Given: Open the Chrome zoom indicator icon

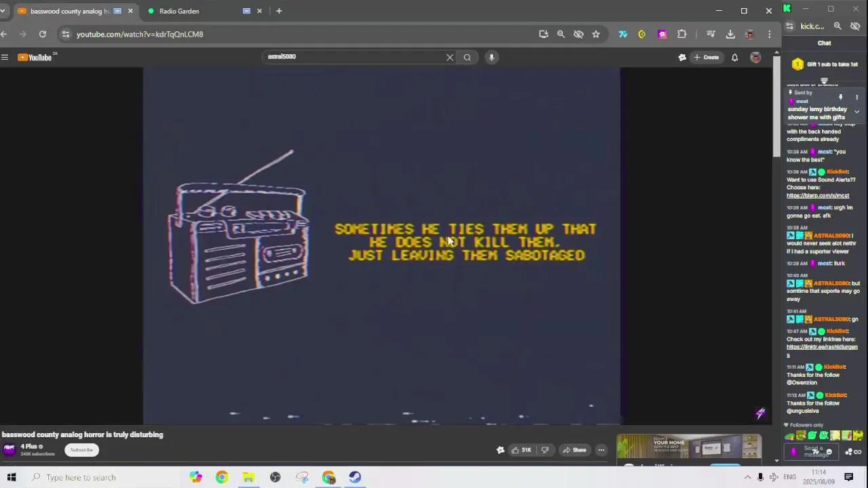Looking at the screenshot, I should 561,34.
